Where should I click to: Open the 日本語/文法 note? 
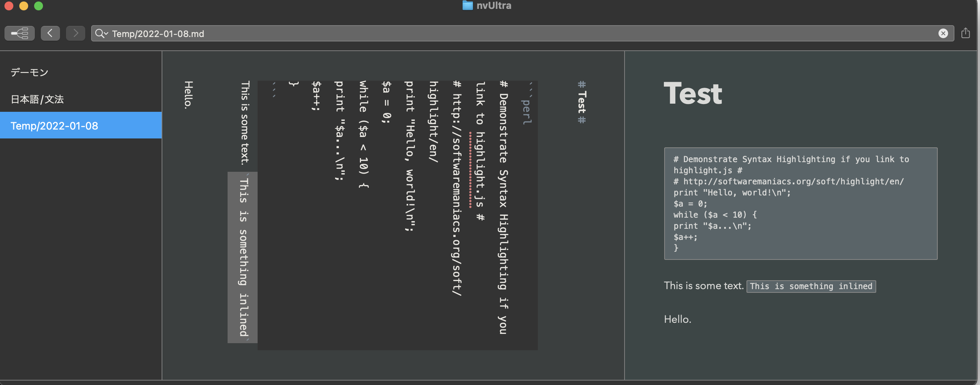tap(37, 99)
